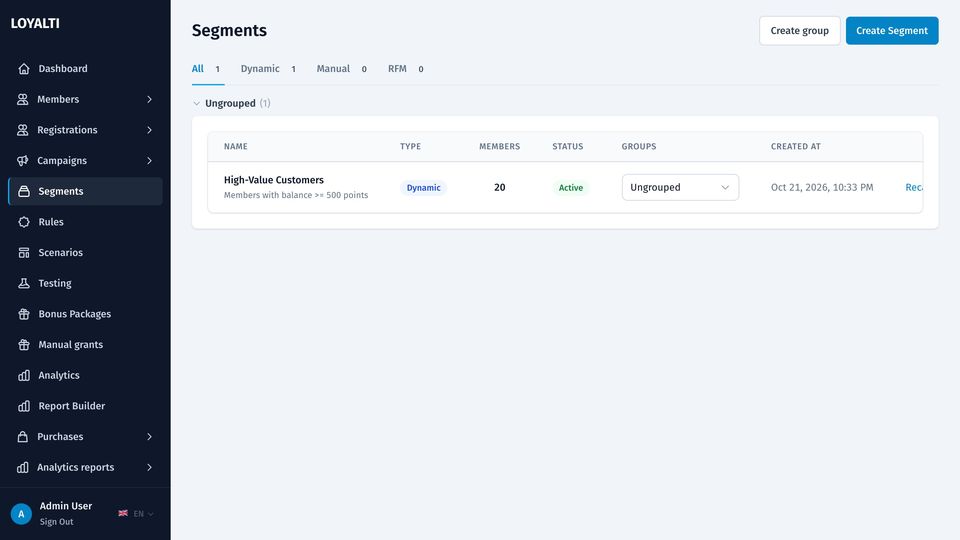960x540 pixels.
Task: Click the partially visible Rec link
Action: tap(913, 187)
